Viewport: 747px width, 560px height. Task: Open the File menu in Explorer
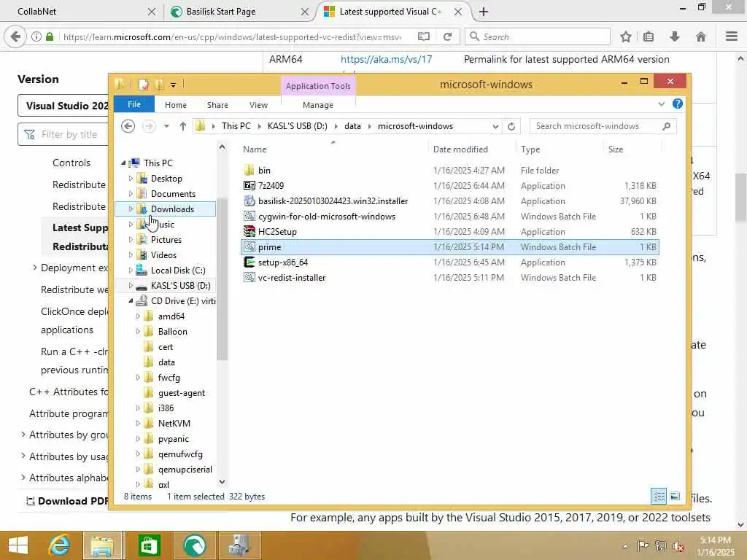(134, 104)
